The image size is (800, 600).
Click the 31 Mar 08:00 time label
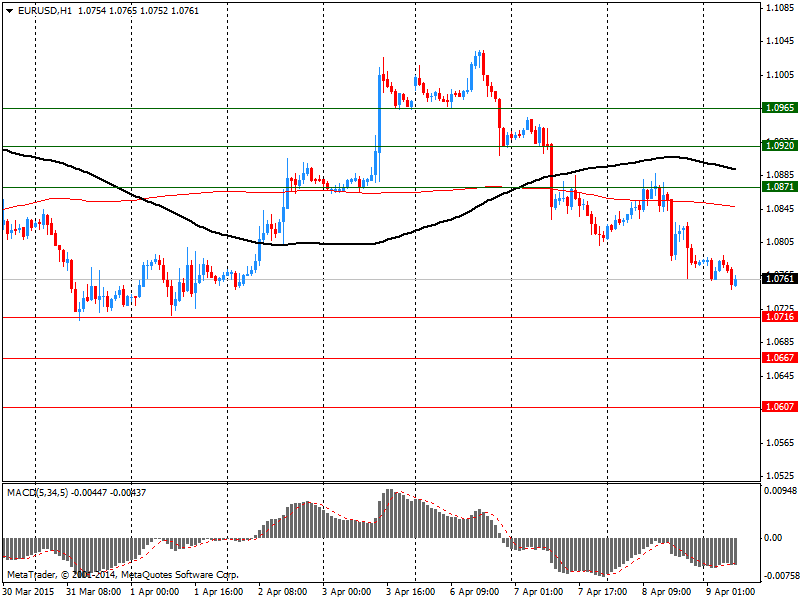[93, 591]
